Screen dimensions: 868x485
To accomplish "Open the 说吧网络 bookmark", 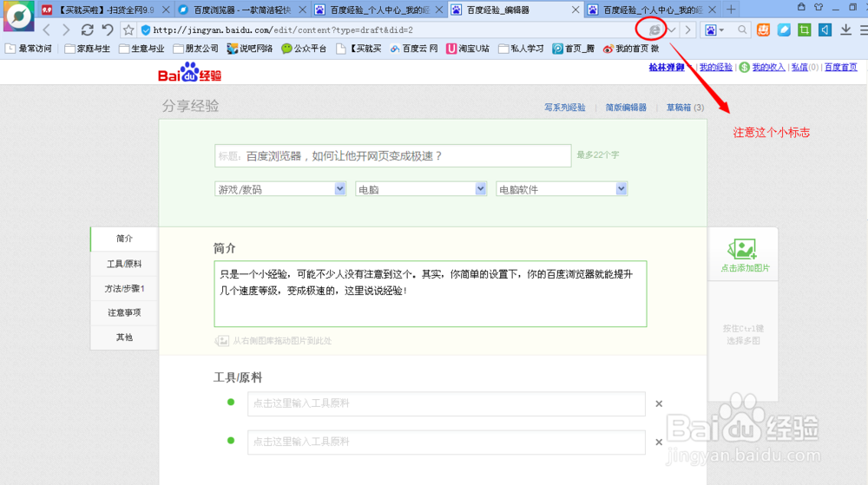I will click(250, 49).
